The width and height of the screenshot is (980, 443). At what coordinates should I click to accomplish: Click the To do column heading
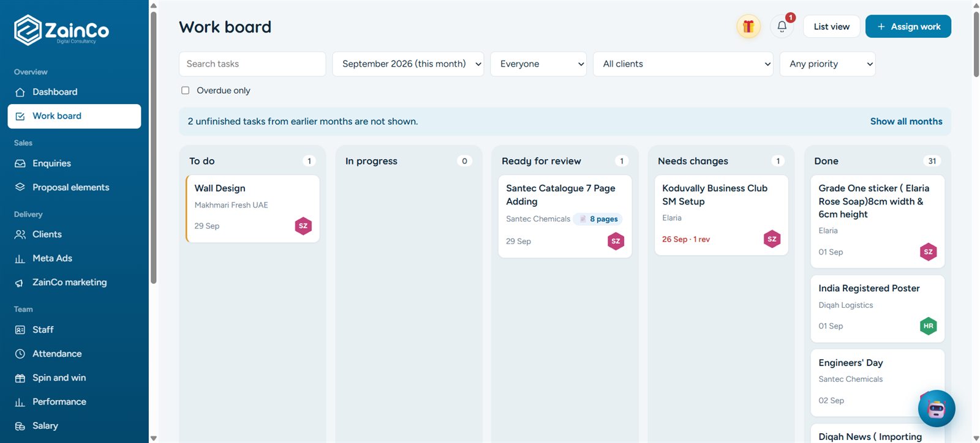(x=202, y=161)
